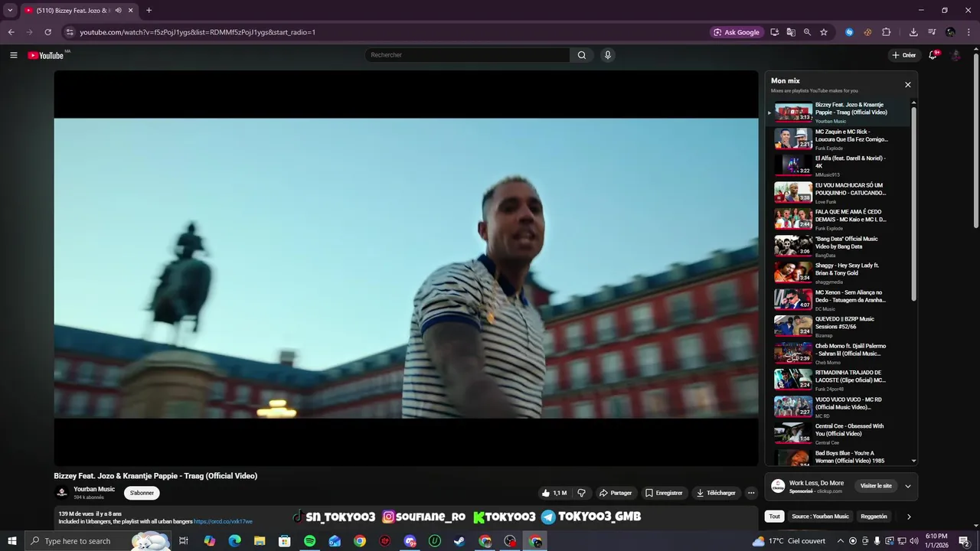Dislike the video with thumbs down
The height and width of the screenshot is (551, 980).
coord(581,493)
